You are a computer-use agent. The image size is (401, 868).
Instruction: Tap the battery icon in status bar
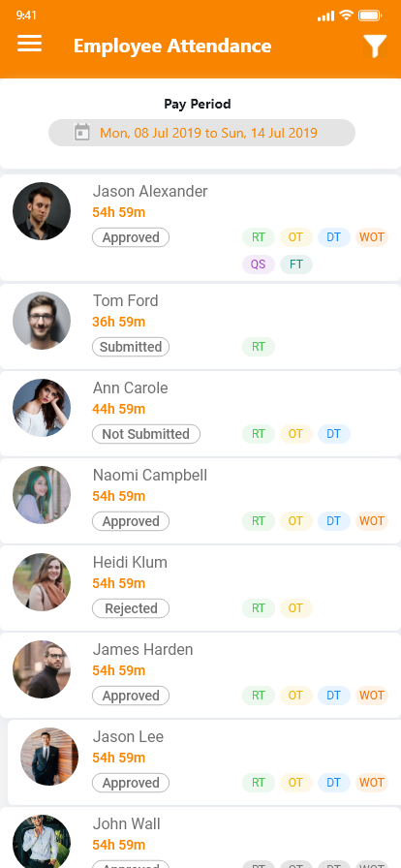click(x=369, y=15)
